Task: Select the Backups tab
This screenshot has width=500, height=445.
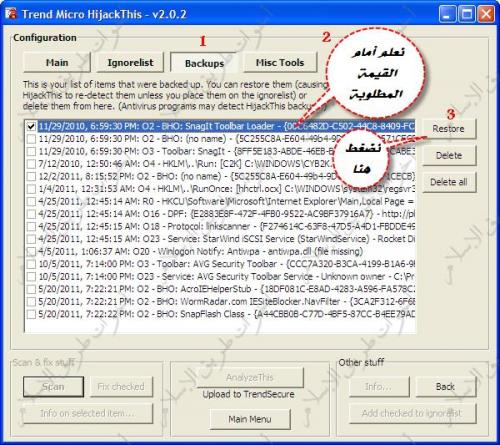Action: (204, 63)
